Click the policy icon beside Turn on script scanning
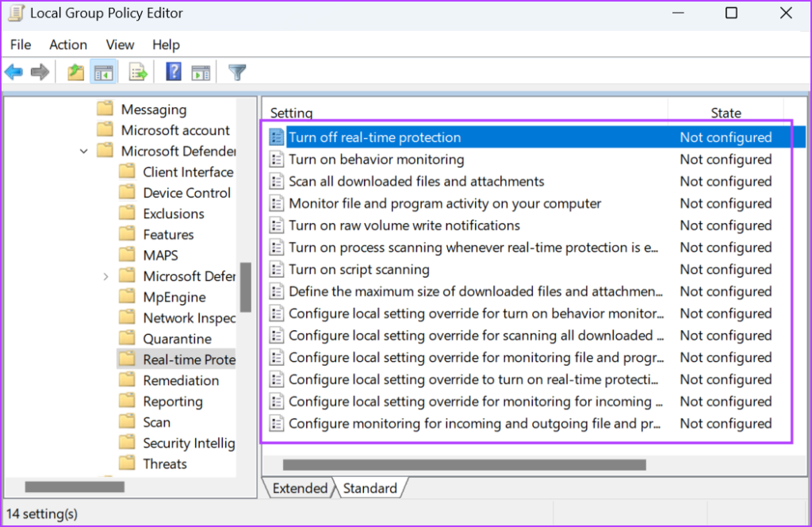The height and width of the screenshot is (527, 812). click(x=277, y=270)
